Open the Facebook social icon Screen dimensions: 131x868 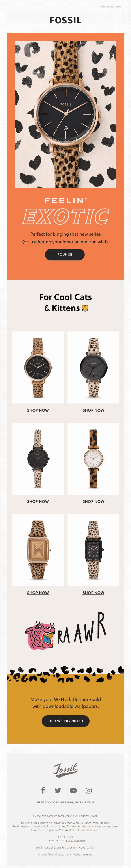[43, 790]
